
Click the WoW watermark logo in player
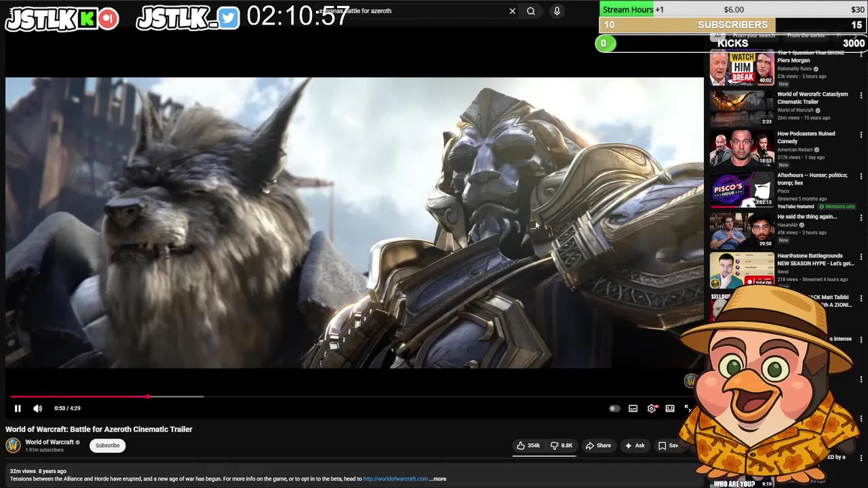pyautogui.click(x=691, y=380)
